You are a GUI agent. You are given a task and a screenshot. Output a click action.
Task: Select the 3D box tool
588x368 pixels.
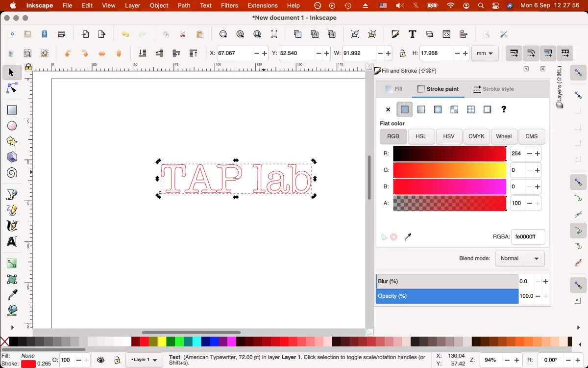pos(12,157)
